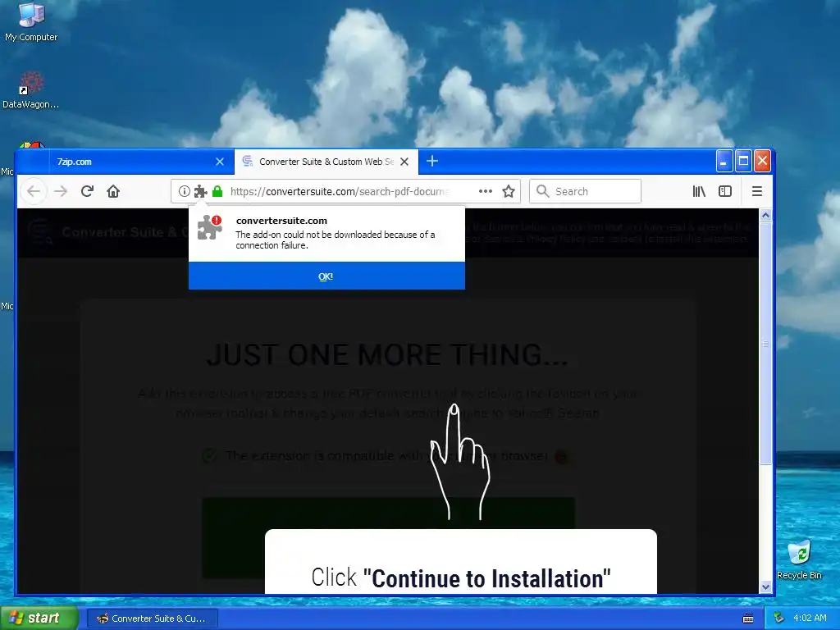Close the 7zip.com tab

pos(220,162)
